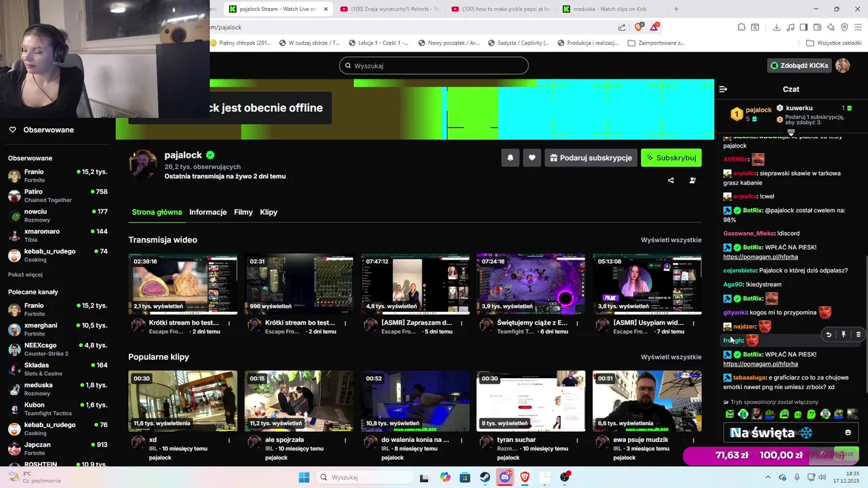This screenshot has width=868, height=488.
Task: Click the green Subskrybuj button
Action: pos(671,158)
